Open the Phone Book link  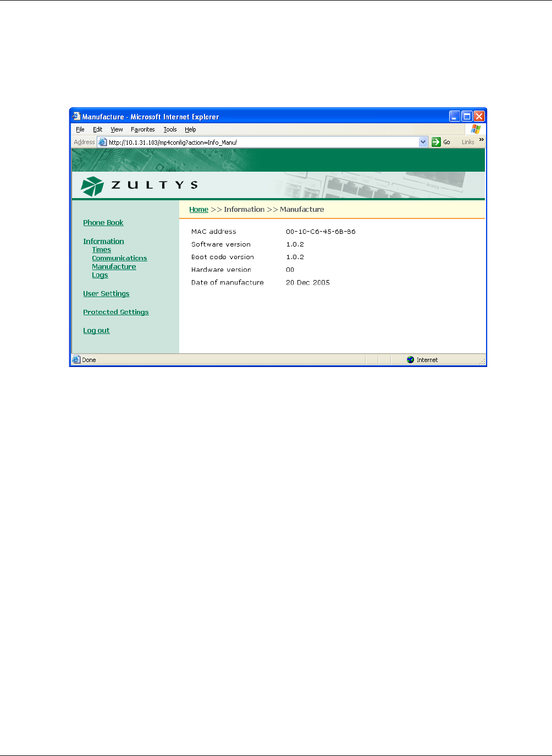pyautogui.click(x=103, y=223)
